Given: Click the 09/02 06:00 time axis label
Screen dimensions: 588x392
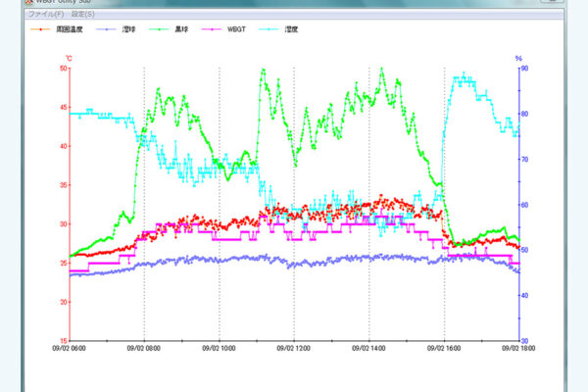Looking at the screenshot, I should 69,348.
